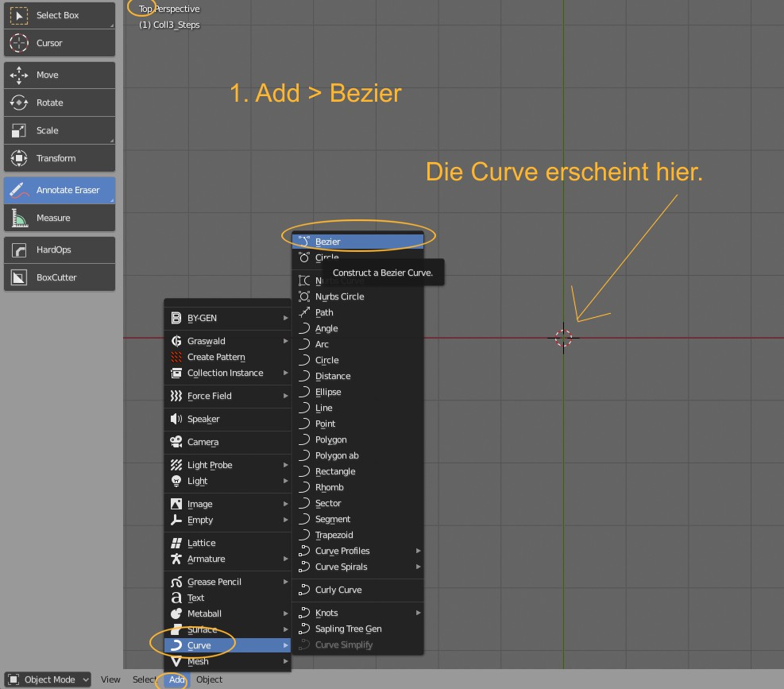Viewport: 784px width, 689px height.
Task: Add a Polygon curve
Action: tap(357, 439)
